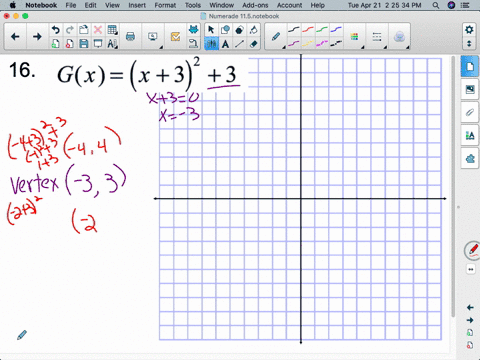480x360 pixels.
Task: Print the notebook page
Action: pyautogui.click(x=130, y=37)
